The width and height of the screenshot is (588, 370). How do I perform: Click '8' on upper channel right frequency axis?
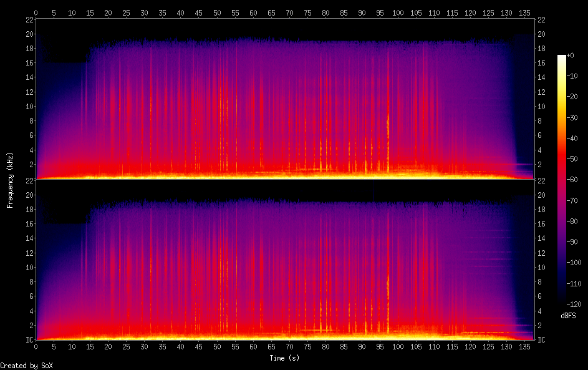click(x=539, y=121)
